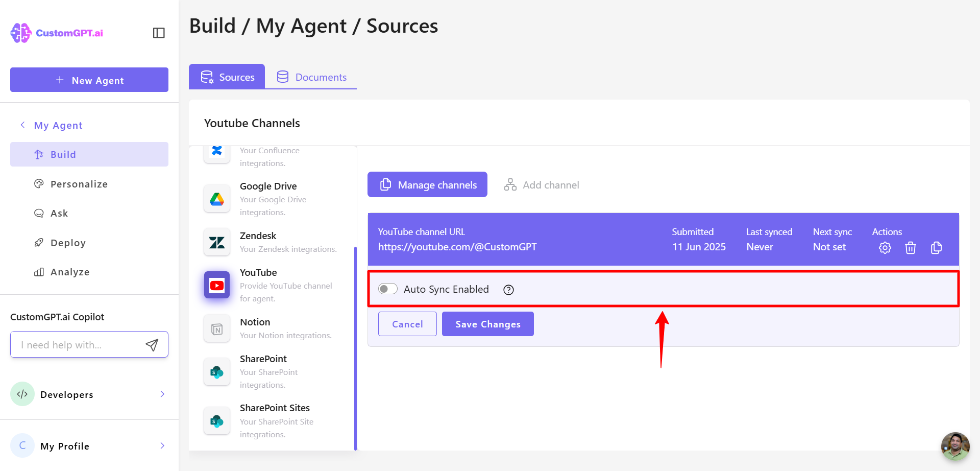
Task: Click the Cancel button
Action: [x=407, y=324]
